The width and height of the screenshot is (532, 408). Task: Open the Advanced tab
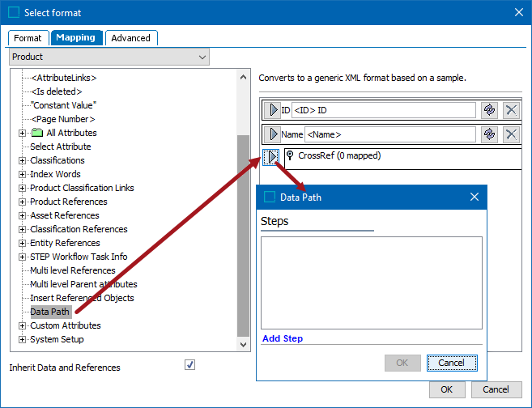point(131,38)
